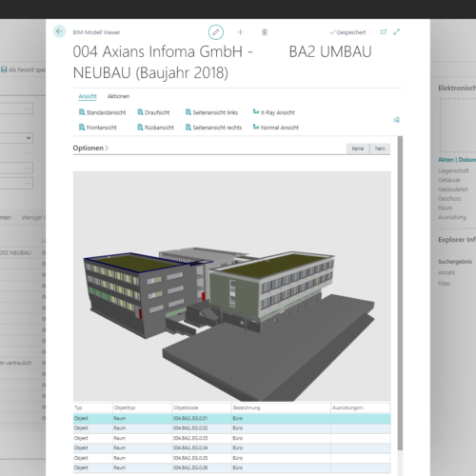
Task: Pin the action bar icon
Action: [397, 120]
